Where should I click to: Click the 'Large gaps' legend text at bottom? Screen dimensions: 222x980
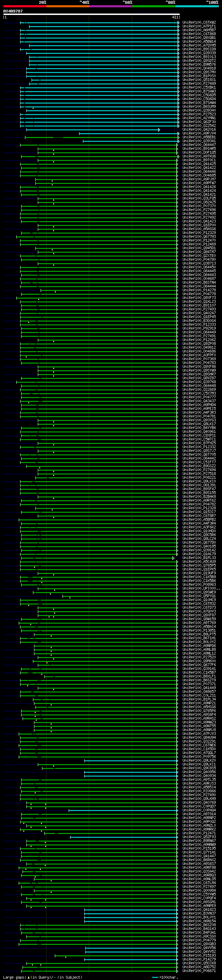pyautogui.click(x=15, y=977)
